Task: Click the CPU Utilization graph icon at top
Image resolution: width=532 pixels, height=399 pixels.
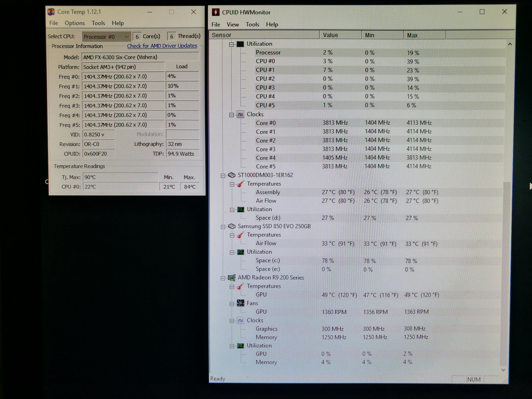Action: (240, 44)
